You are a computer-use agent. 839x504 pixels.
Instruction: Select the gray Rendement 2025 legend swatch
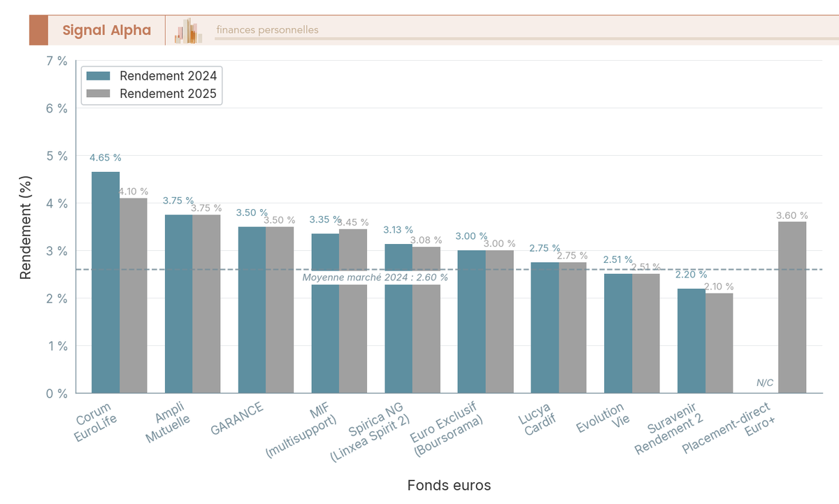click(99, 93)
